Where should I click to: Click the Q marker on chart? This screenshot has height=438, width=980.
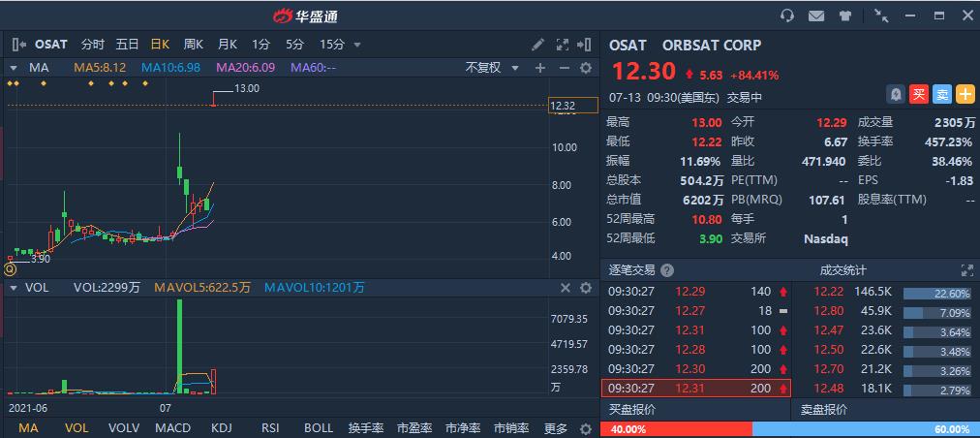tap(10, 269)
